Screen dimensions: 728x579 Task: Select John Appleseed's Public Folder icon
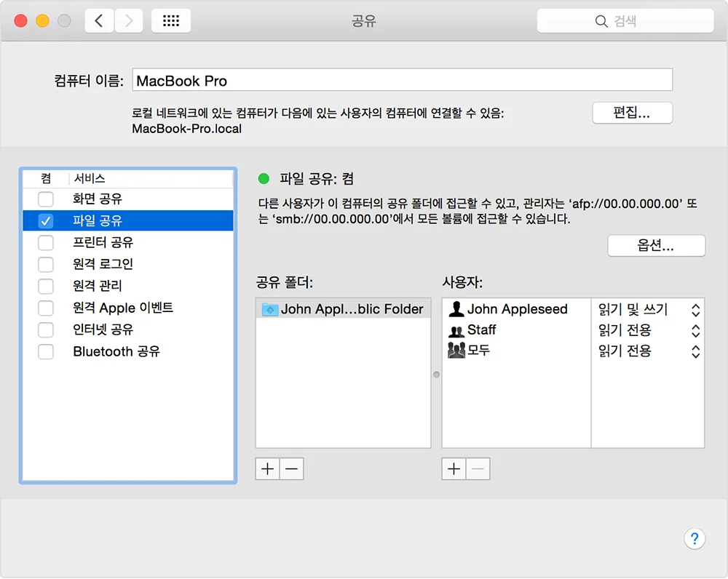(x=269, y=309)
